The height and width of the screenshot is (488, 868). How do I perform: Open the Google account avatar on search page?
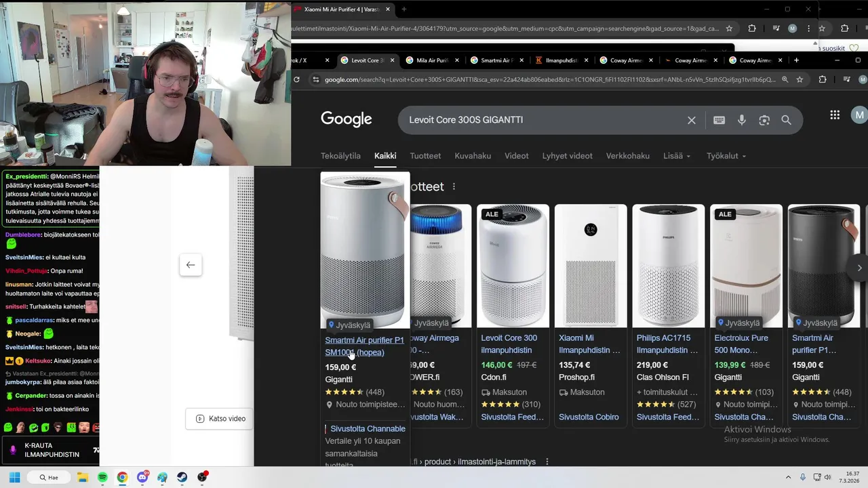tap(860, 115)
